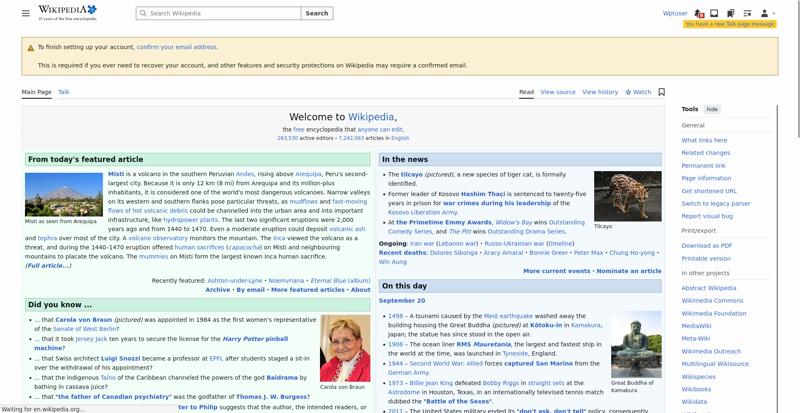800x413 pixels.
Task: Open the Iran war ongoing link
Action: 422,244
